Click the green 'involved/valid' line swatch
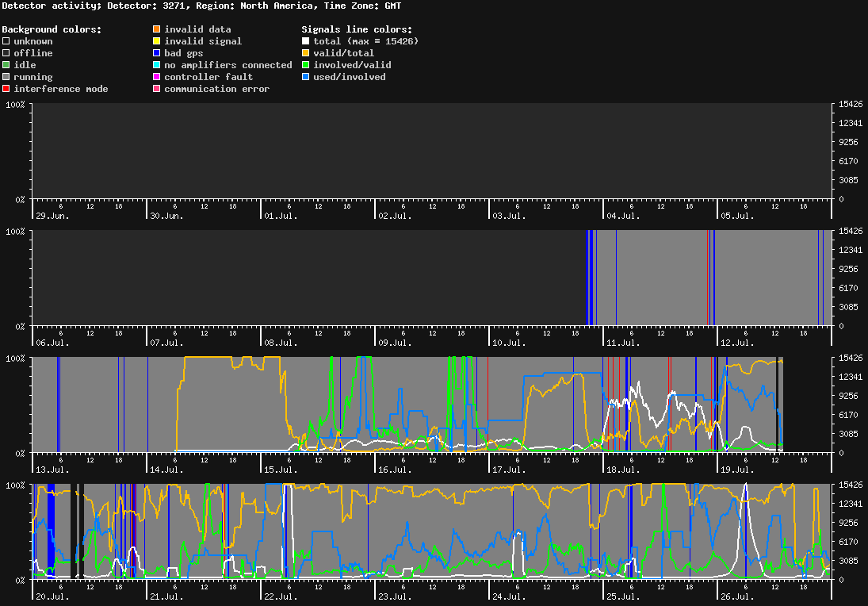This screenshot has width=868, height=606. pos(305,65)
